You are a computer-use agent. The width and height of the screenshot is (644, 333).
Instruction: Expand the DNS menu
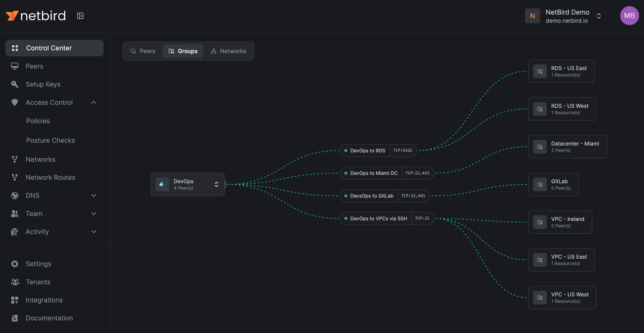pyautogui.click(x=94, y=195)
